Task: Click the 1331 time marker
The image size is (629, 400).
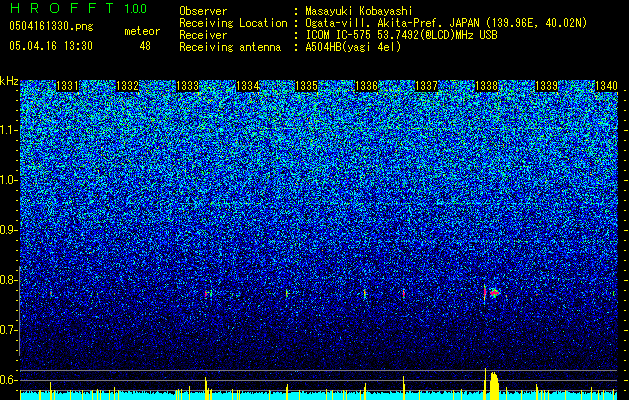Action: 67,86
